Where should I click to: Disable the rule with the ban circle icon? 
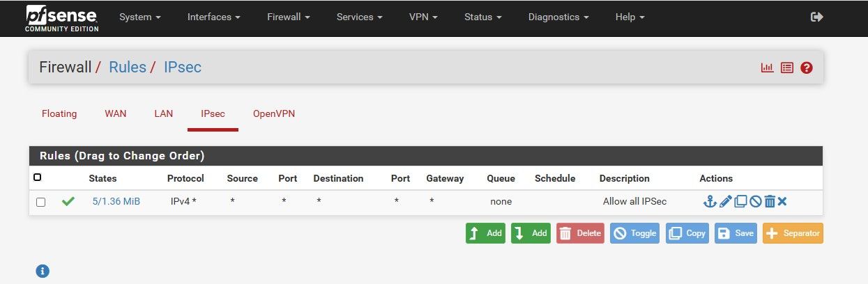755,202
